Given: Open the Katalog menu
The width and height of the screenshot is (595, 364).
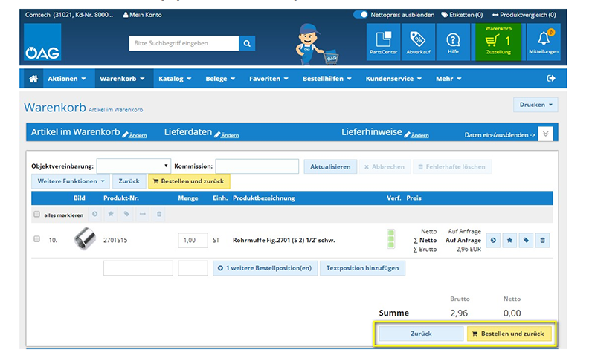Looking at the screenshot, I should point(175,79).
